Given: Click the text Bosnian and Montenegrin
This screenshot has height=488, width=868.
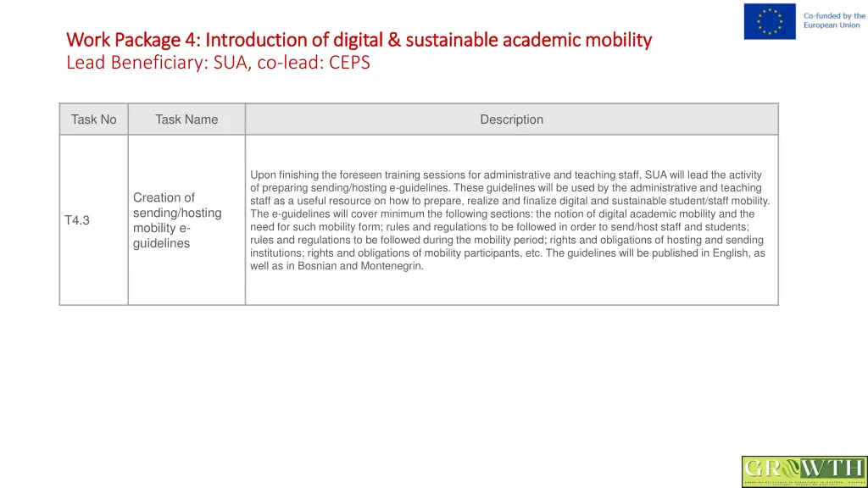Looking at the screenshot, I should pos(360,266).
